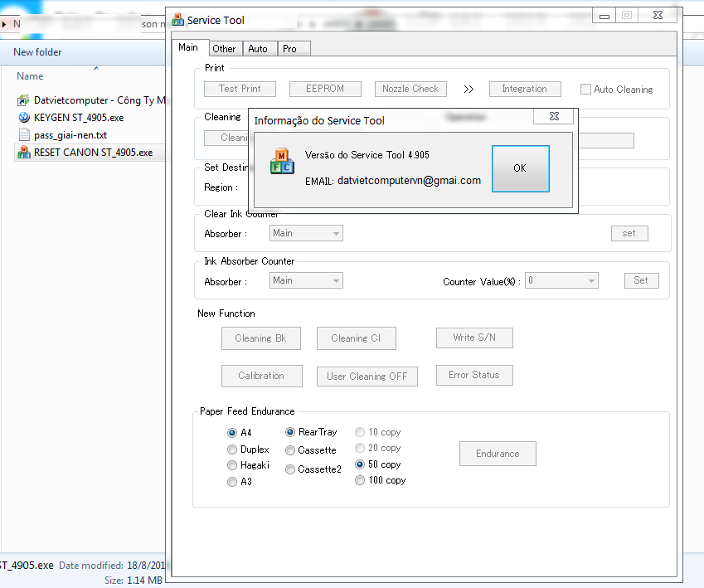This screenshot has width=704, height=588.
Task: Select the pass_giai-nen.txt file icon
Action: tap(24, 134)
